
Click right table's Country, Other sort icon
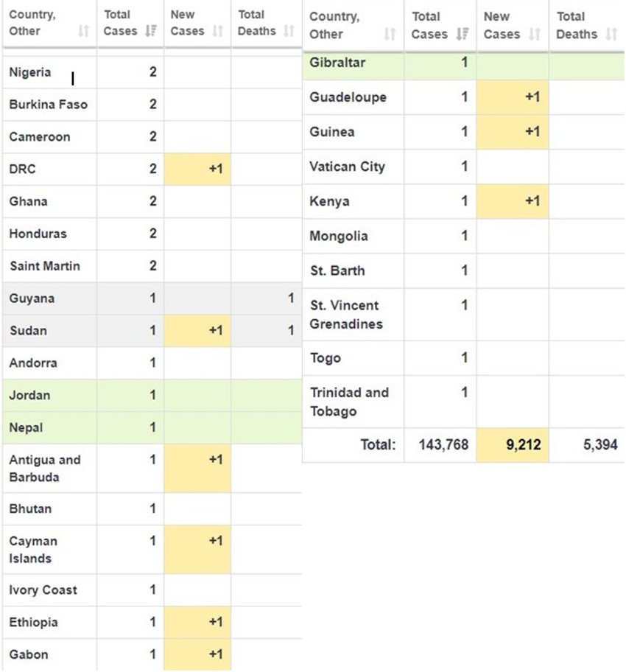tap(390, 34)
